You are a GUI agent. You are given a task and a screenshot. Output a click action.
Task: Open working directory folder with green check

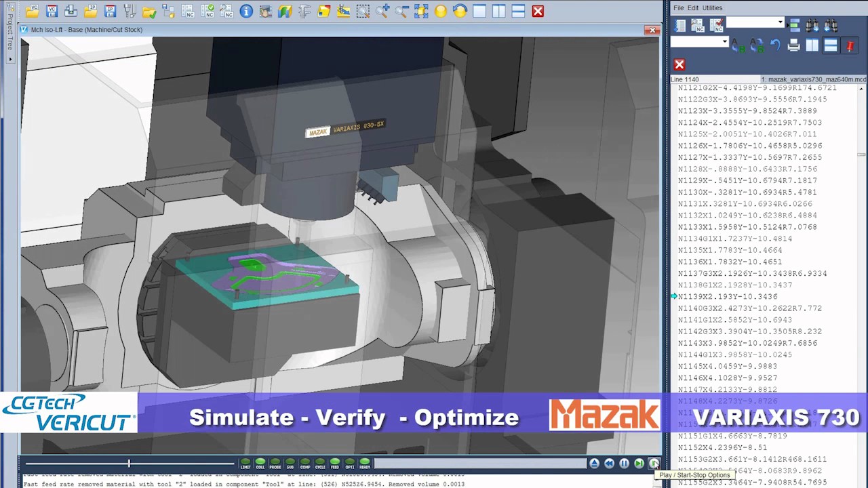(149, 11)
